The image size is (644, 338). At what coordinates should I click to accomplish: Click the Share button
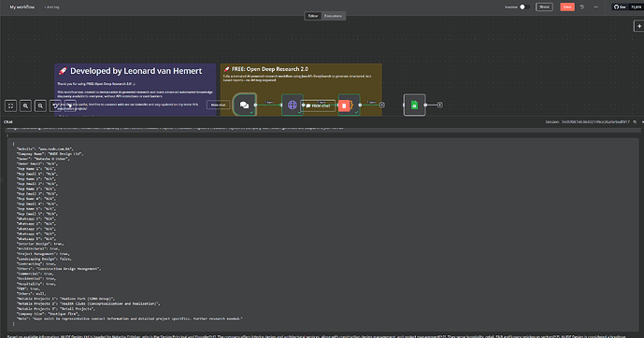click(544, 7)
